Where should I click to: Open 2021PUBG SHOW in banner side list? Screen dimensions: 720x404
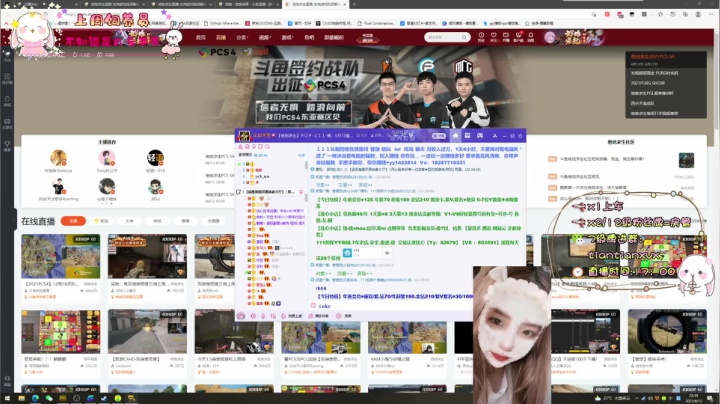tap(647, 83)
